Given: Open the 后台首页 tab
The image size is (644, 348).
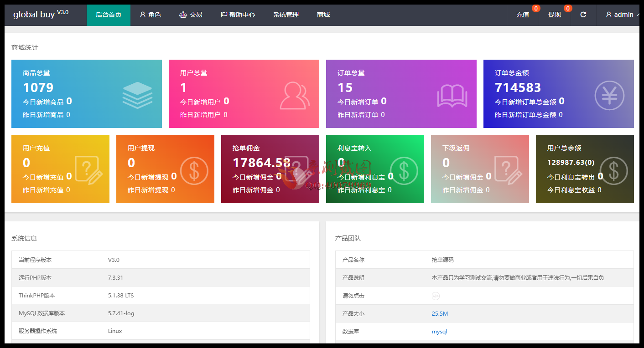Looking at the screenshot, I should [109, 15].
